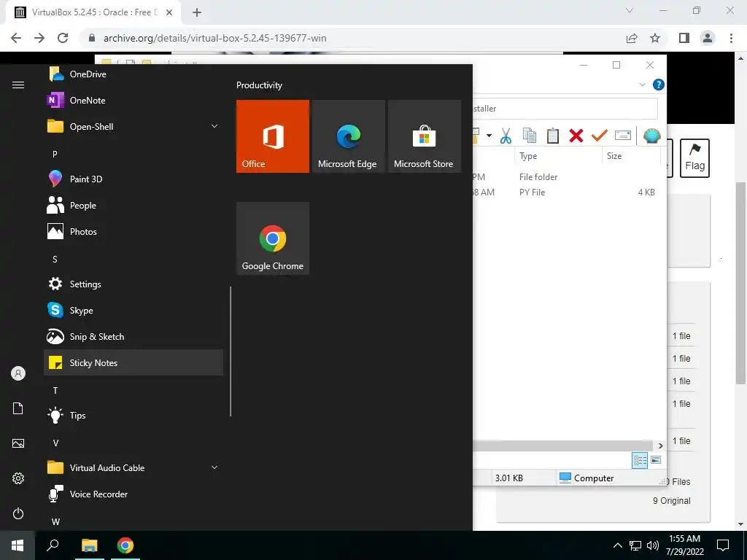Open Microsoft Store tile
747x560 pixels.
tap(425, 136)
